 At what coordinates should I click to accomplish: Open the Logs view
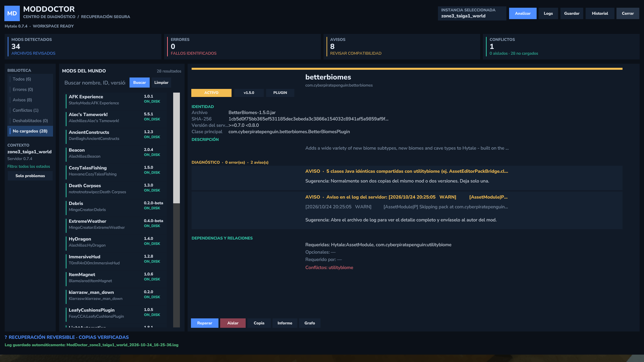point(548,13)
